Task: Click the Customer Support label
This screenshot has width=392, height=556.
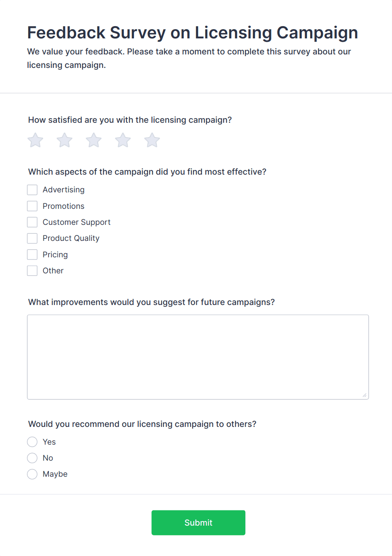Action: (77, 222)
